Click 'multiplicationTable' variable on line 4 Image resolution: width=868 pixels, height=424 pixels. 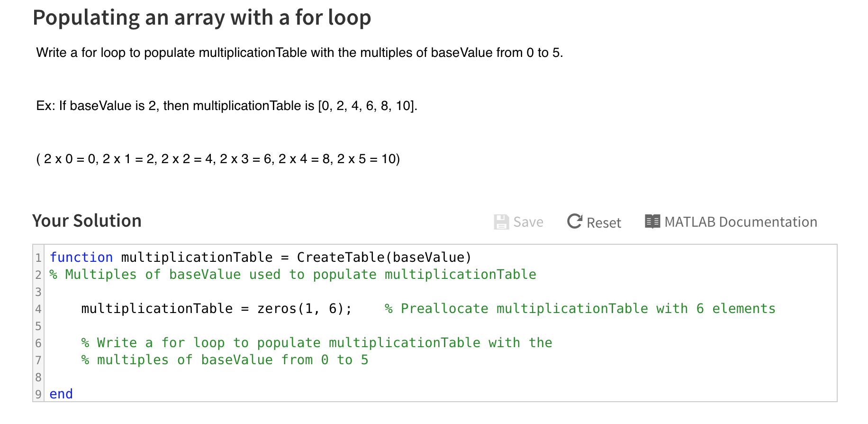(x=157, y=309)
